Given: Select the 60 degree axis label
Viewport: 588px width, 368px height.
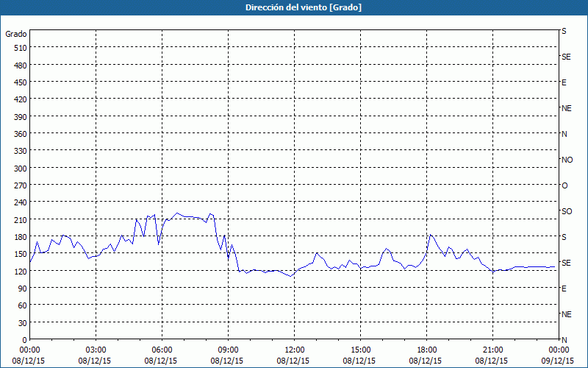Looking at the screenshot, I should point(23,305).
